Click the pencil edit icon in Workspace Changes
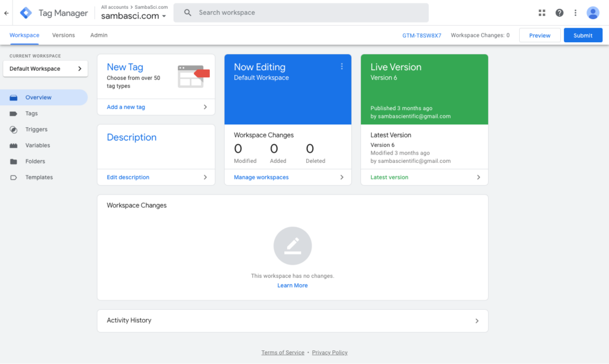The width and height of the screenshot is (609, 364). 293,246
